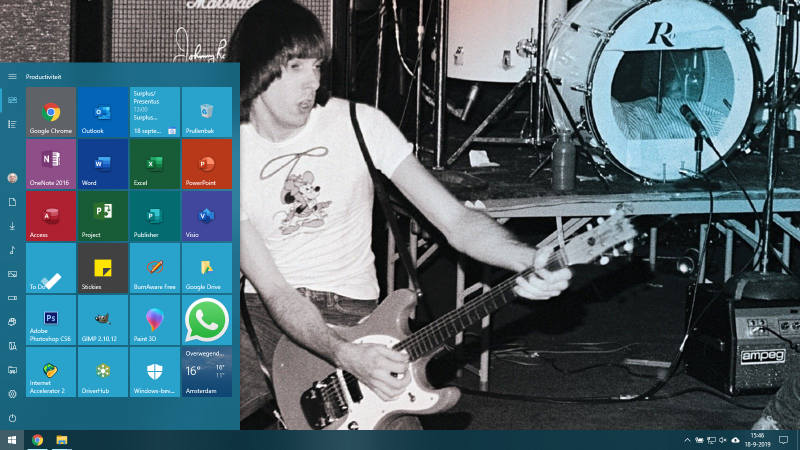Open the taskbar clock and date
The height and width of the screenshot is (450, 800).
758,440
